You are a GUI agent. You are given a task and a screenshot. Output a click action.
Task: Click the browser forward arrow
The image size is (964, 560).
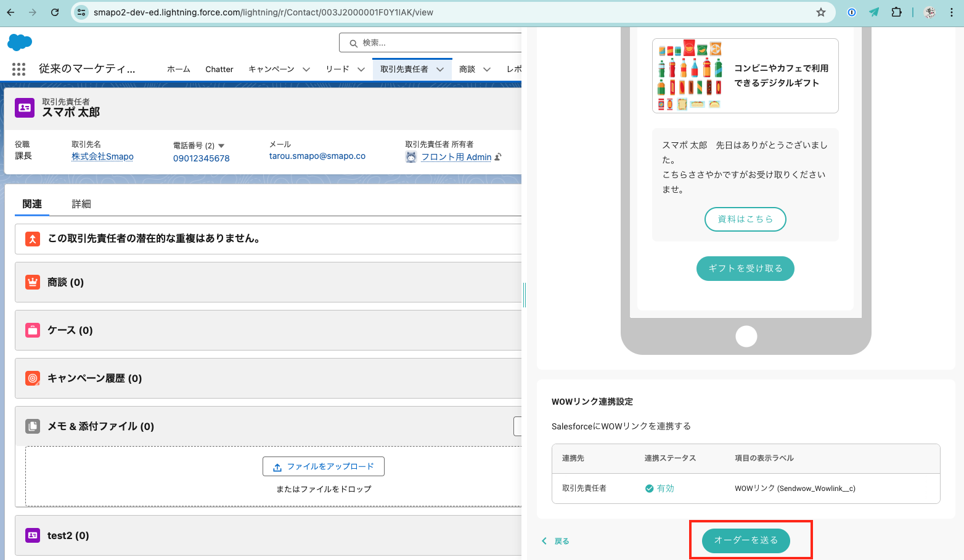coord(33,12)
